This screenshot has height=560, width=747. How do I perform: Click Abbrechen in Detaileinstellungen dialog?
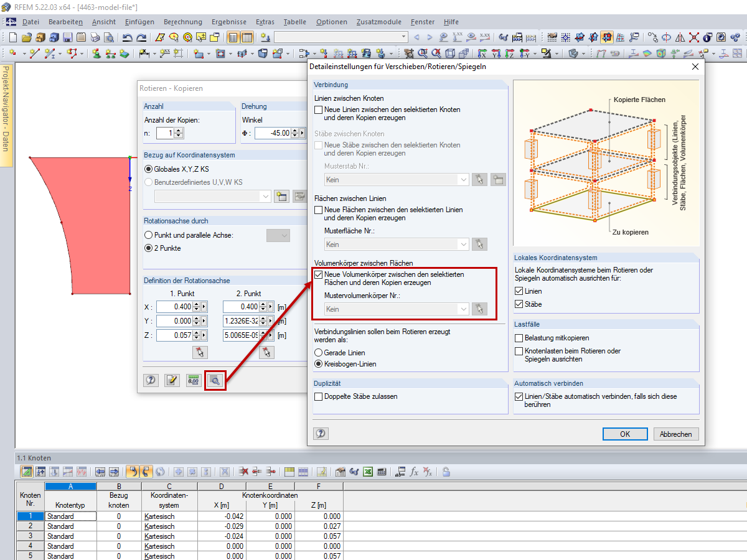tap(676, 434)
